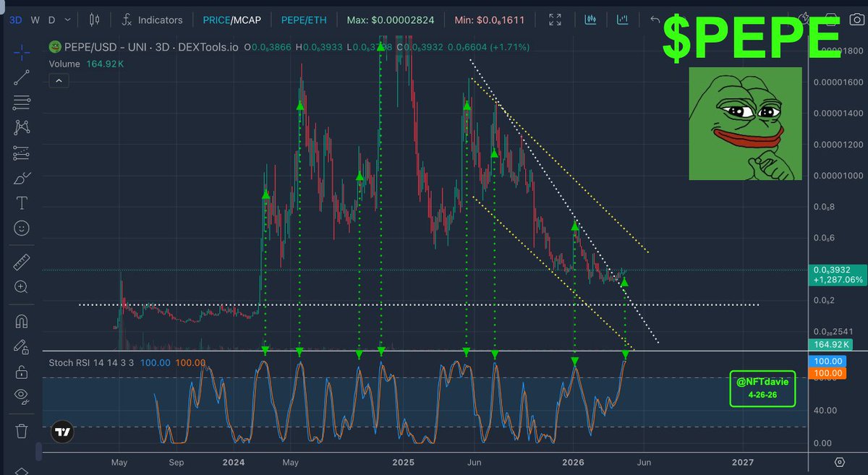This screenshot has width=868, height=475.
Task: Collapse the Volume legend chevron
Action: coord(59,82)
